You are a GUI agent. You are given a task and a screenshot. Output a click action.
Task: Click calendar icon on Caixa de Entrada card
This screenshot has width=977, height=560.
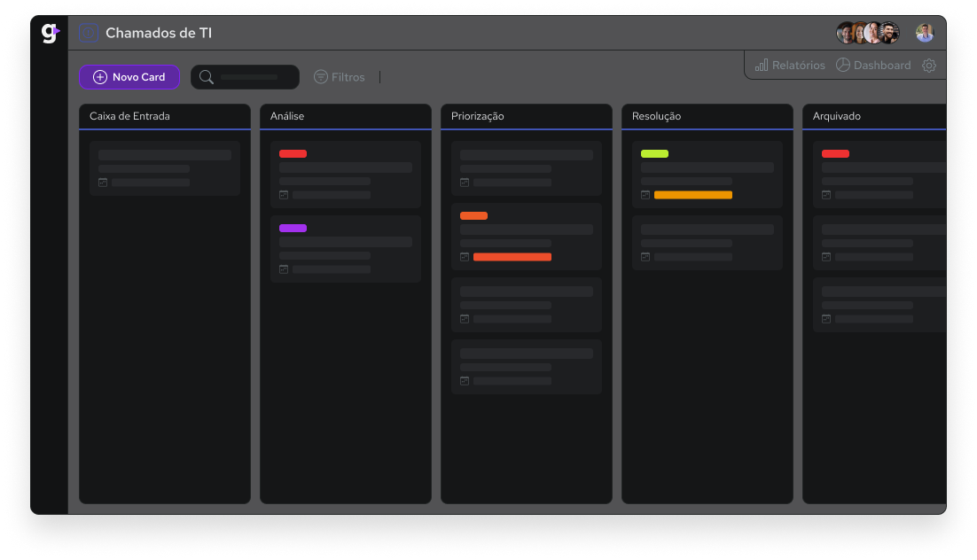coord(103,183)
